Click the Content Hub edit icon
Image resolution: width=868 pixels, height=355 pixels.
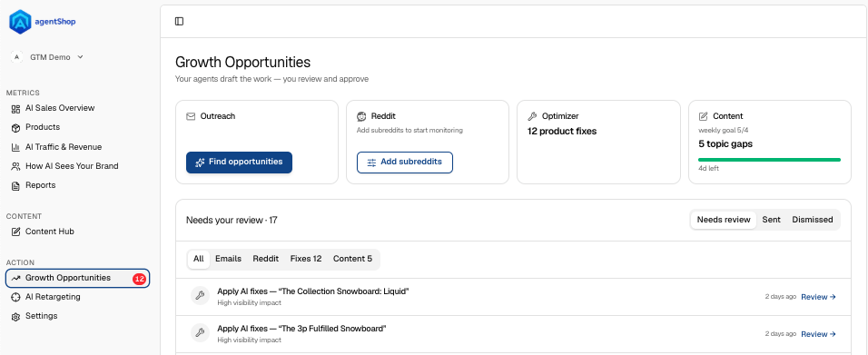[15, 232]
